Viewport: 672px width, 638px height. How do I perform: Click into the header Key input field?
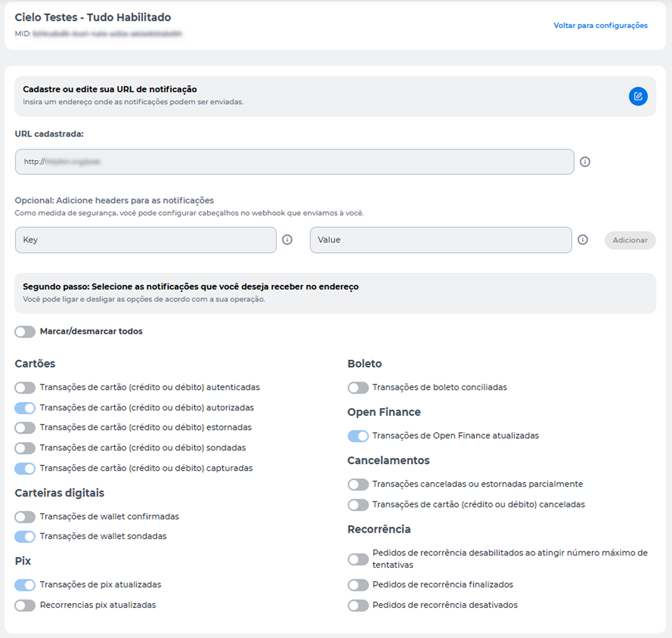[x=145, y=240]
